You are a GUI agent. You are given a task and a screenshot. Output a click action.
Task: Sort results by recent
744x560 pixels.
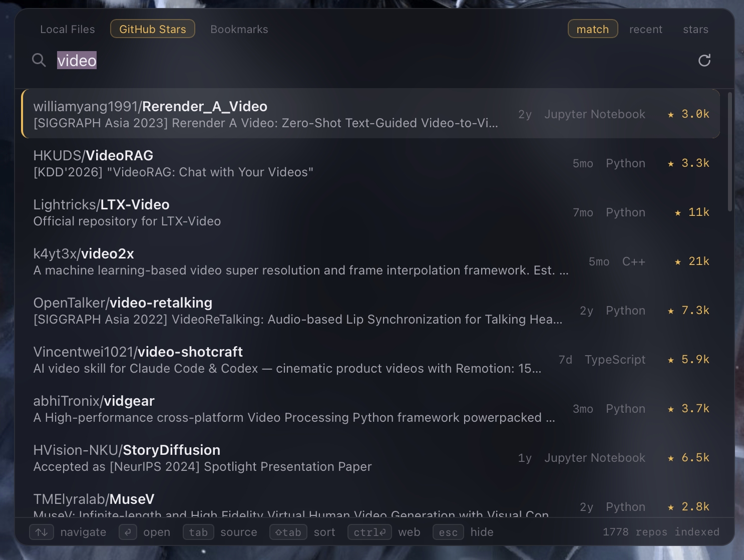[646, 29]
